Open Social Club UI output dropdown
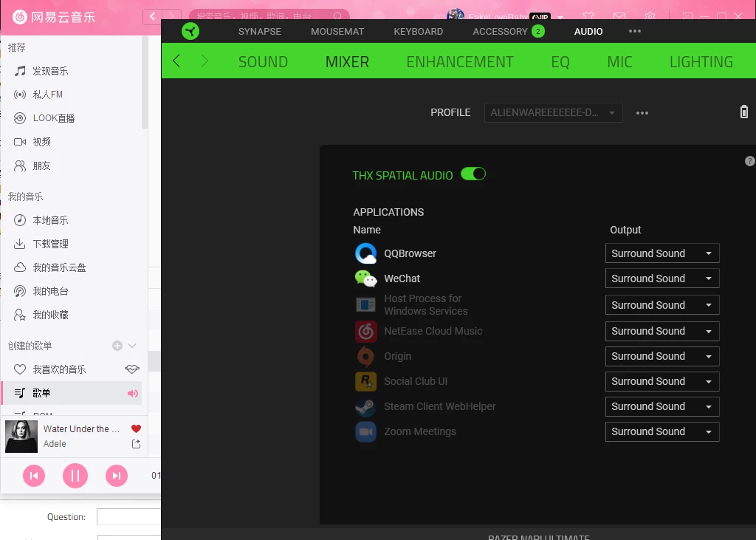Screen dimensions: 756x540 click(x=662, y=381)
